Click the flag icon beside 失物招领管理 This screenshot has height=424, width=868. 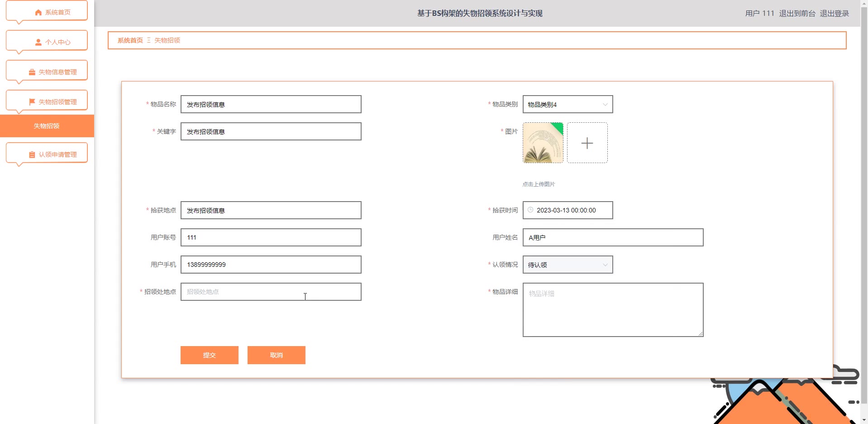pos(32,102)
